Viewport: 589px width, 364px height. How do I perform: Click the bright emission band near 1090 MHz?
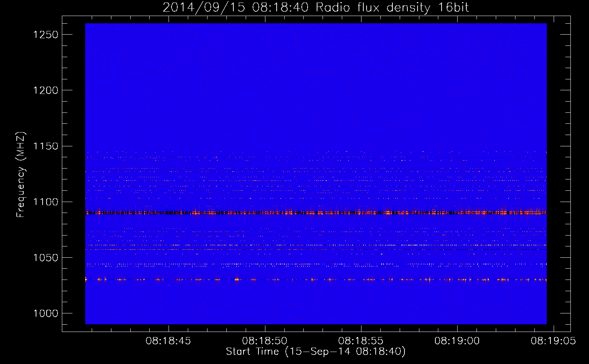click(316, 213)
